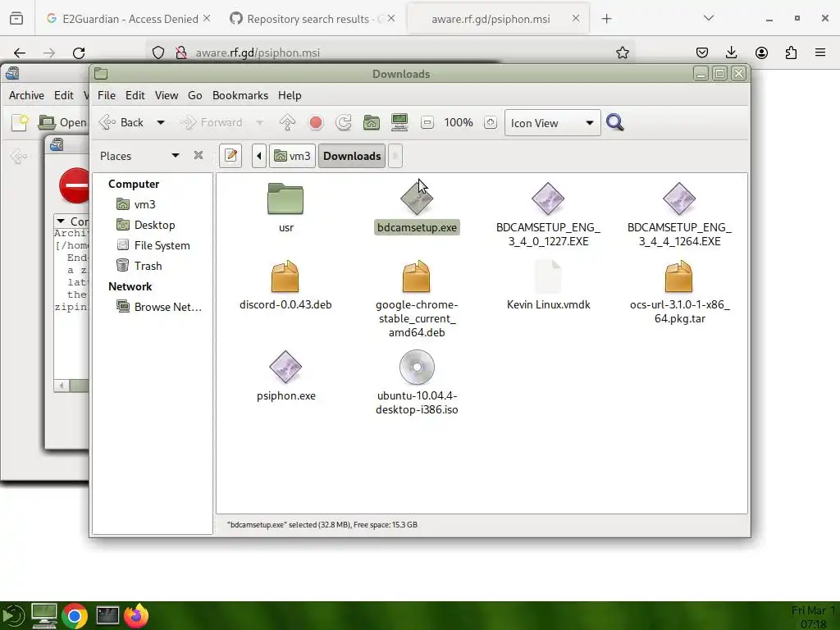This screenshot has height=630, width=840.
Task: Open View menu in Downloads window
Action: pos(166,95)
